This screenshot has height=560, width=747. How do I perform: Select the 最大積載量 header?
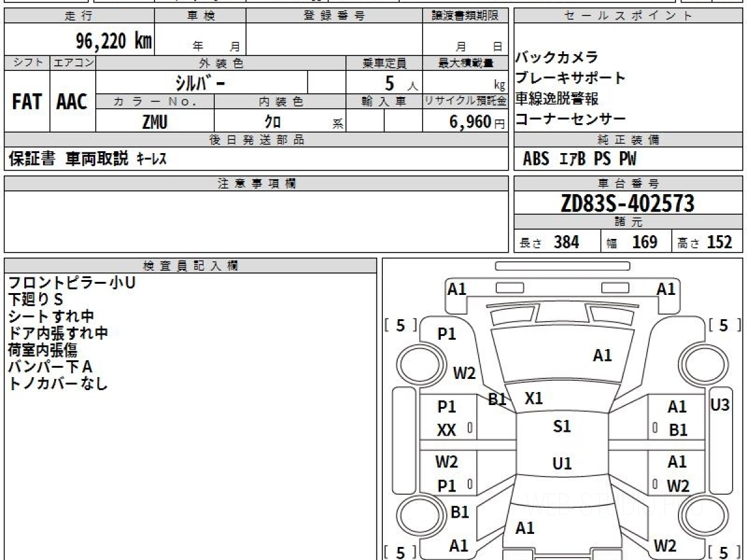(465, 63)
